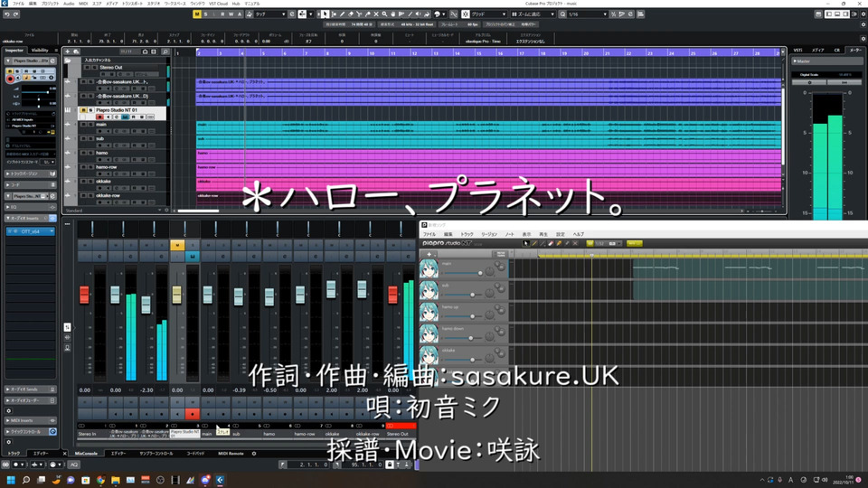This screenshot has height=488, width=868.
Task: Open the Windows Start menu
Action: click(11, 480)
